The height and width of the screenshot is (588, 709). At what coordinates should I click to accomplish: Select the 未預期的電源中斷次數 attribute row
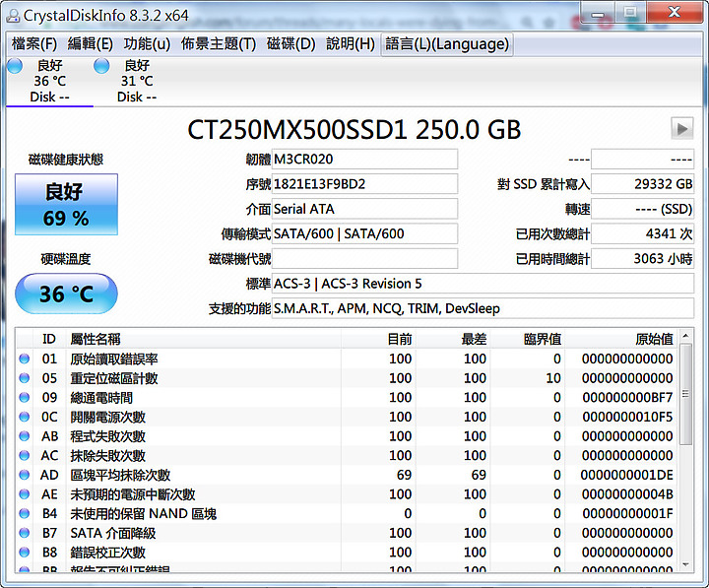347,494
